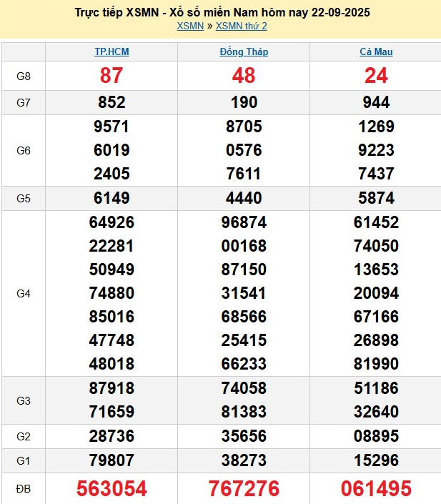
Task: Open the Đồng Tháp province link
Action: [x=244, y=52]
